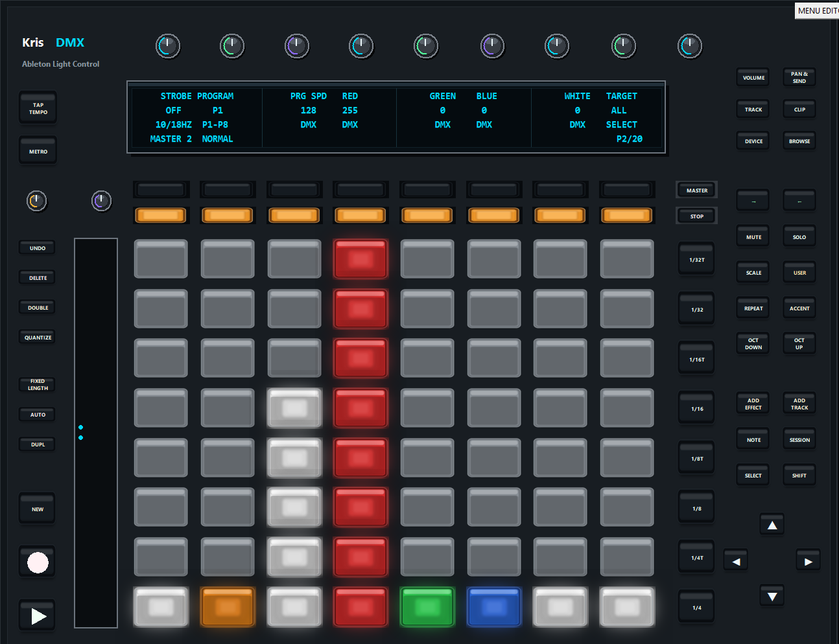Toggle the ACCENT button
Image resolution: width=839 pixels, height=644 pixels.
[x=799, y=308]
